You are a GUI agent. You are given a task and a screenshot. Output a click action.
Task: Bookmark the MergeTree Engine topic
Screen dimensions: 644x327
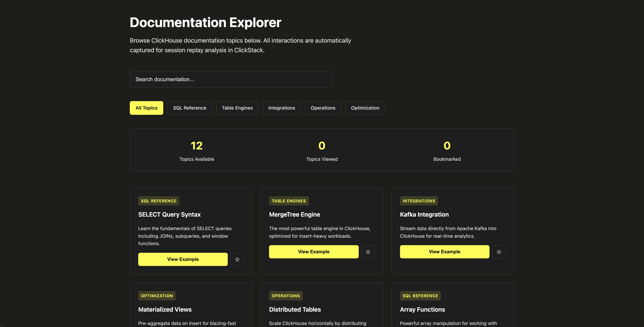368,252
